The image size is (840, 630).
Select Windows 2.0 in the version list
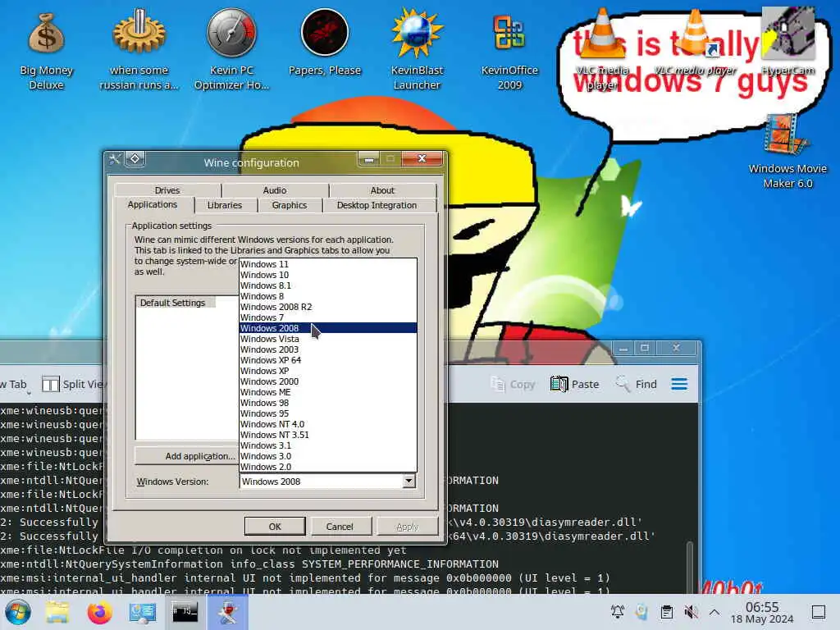[328, 467]
